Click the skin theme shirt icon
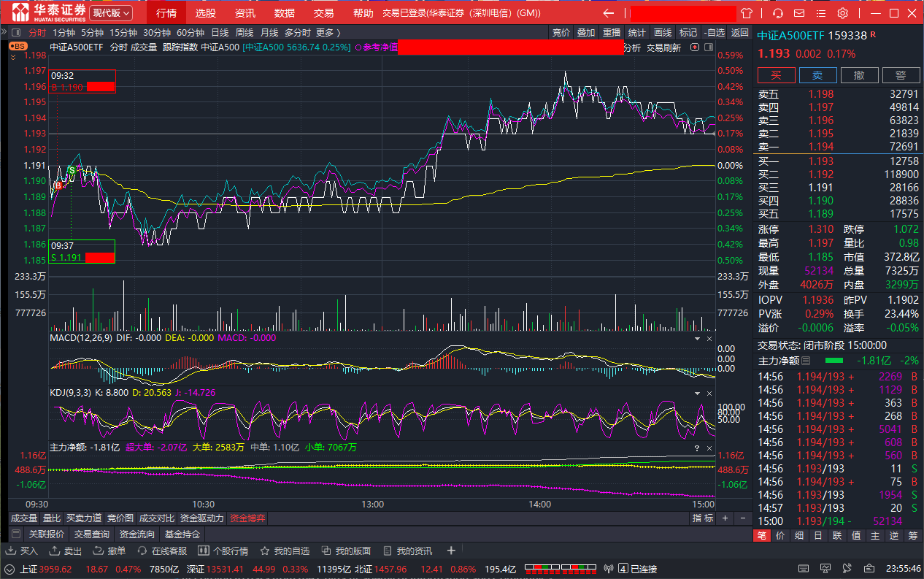The height and width of the screenshot is (579, 924). click(x=746, y=13)
